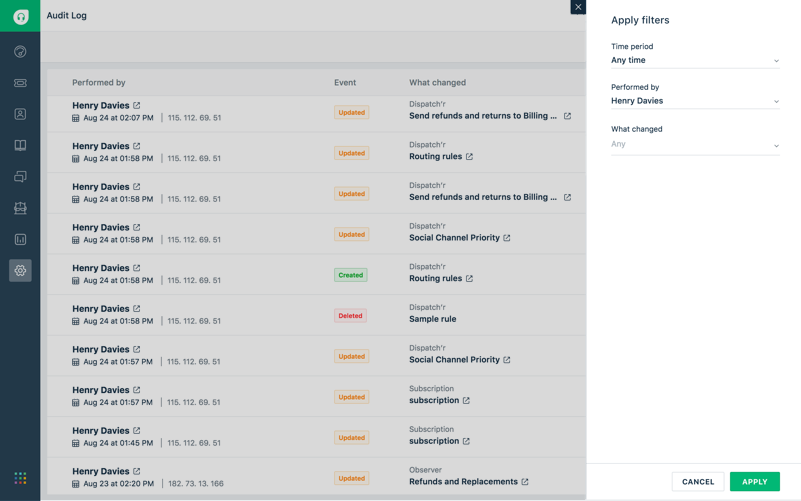Open Contacts from the sidebar
The width and height of the screenshot is (801, 501).
(20, 114)
